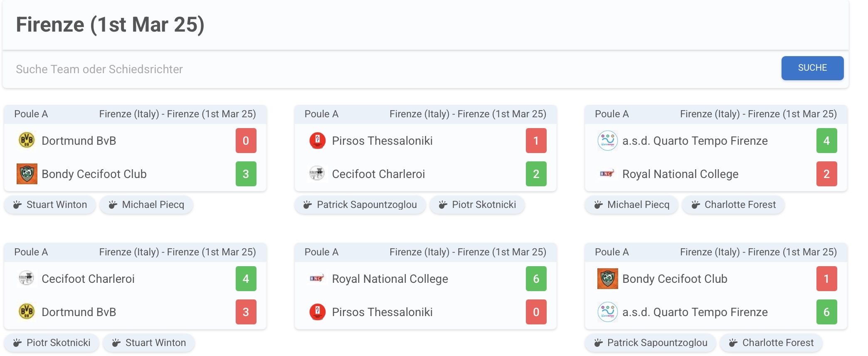Select referee chip Piotr Skotnicki under second match
The image size is (868, 356).
[x=477, y=205]
